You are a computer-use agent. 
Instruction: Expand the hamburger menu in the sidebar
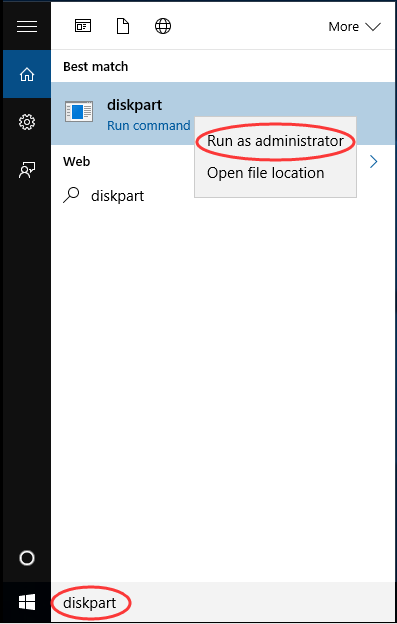27,27
